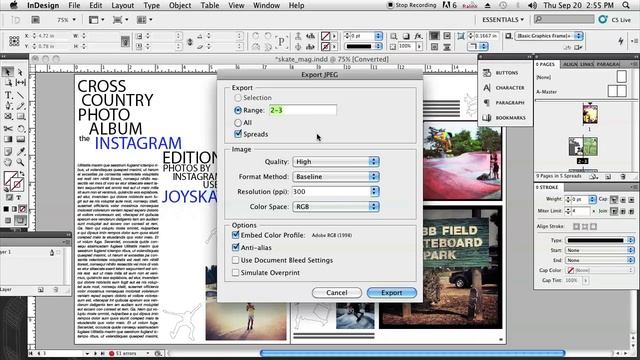This screenshot has width=640, height=360.
Task: Open the Basic Graphics Frame style dropdown
Action: 548,36
